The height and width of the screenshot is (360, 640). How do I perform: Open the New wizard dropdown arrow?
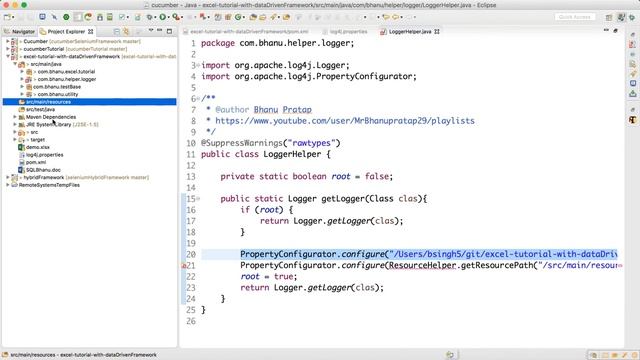13,17
